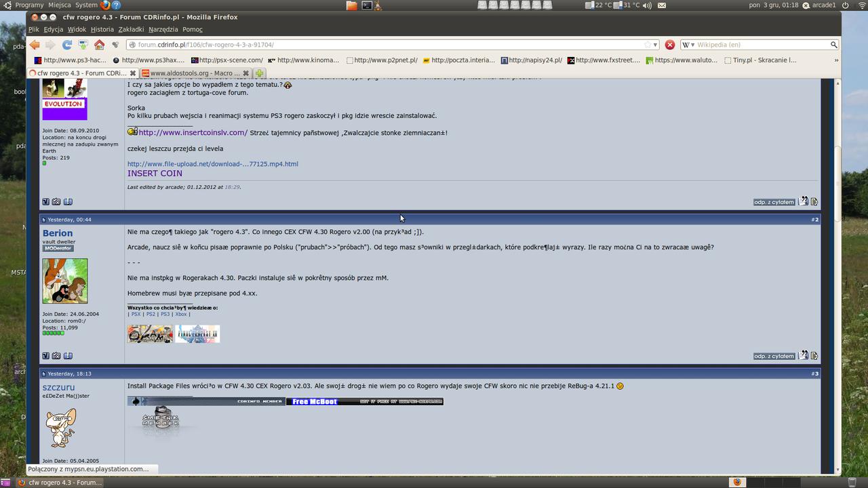Click the forward navigation arrow
Viewport: 868px width, 488px height.
coord(50,45)
